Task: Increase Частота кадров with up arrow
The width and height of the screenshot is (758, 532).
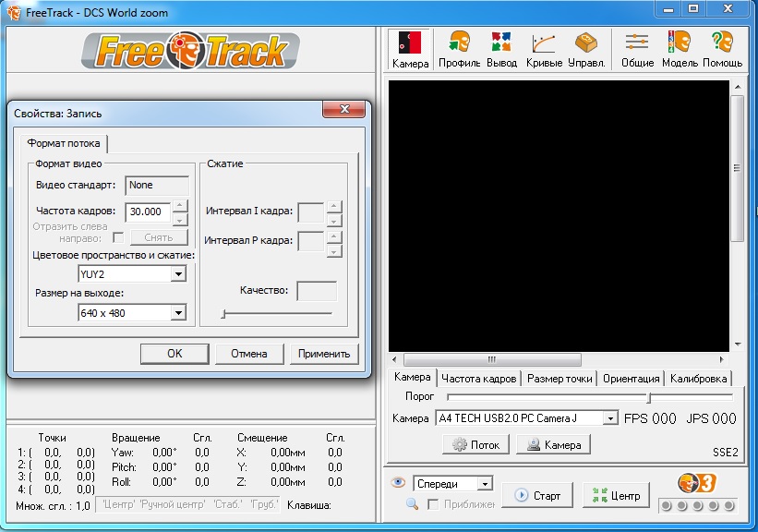Action: (180, 206)
